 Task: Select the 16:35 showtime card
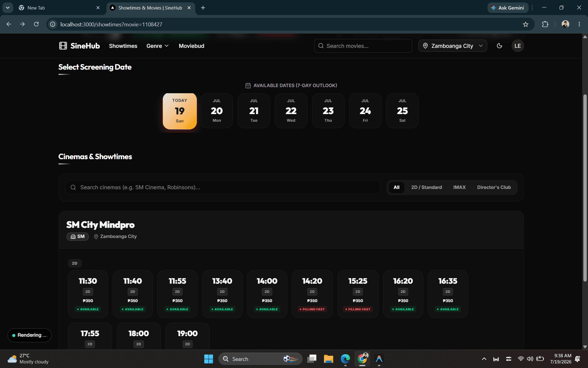pos(448,294)
